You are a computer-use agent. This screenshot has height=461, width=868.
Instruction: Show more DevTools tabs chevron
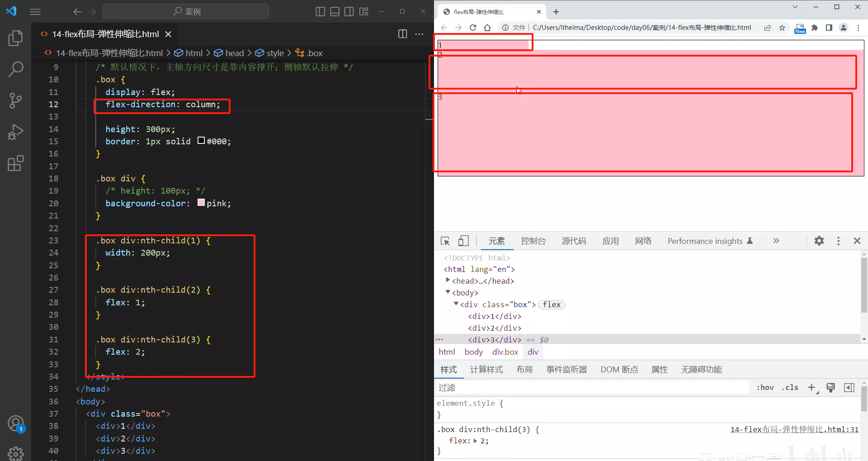click(x=776, y=241)
